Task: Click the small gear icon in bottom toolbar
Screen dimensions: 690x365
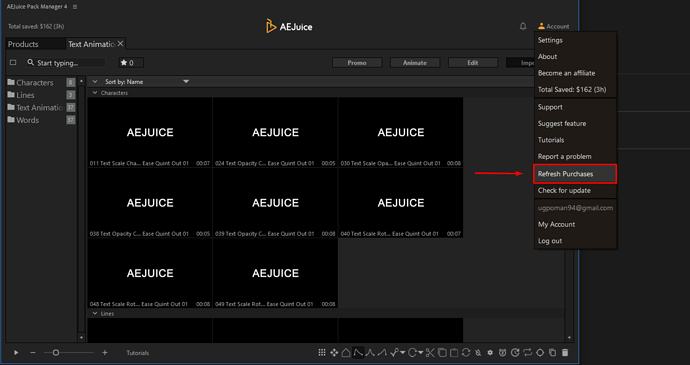Action: pos(490,353)
